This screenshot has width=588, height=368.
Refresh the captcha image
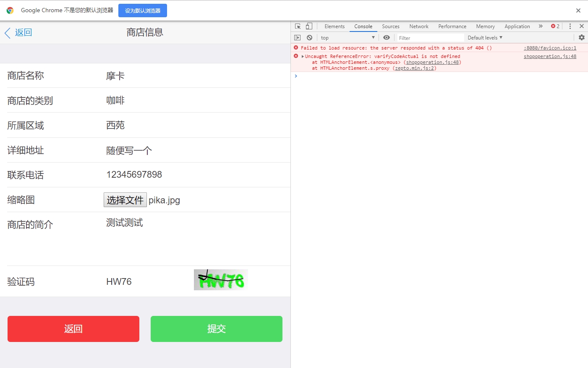coord(221,280)
